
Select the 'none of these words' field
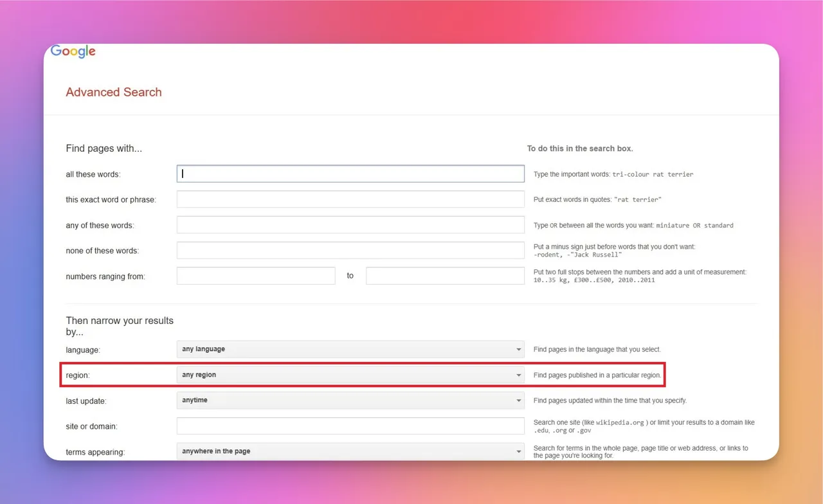(350, 250)
